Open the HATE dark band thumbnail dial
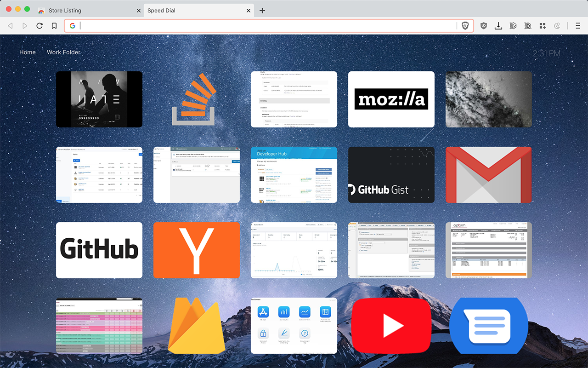 click(99, 99)
